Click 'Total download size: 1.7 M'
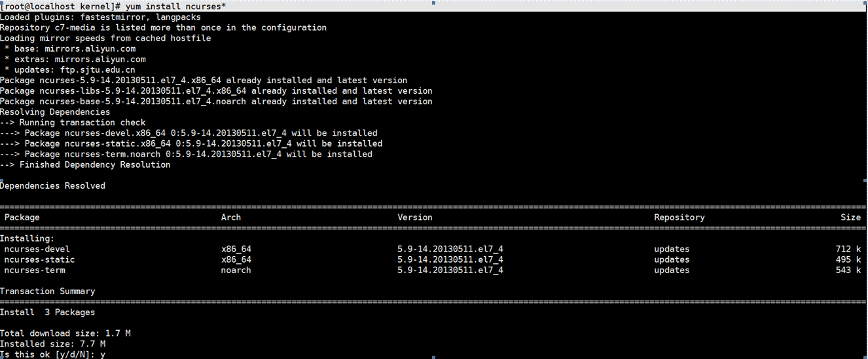Screen dimensions: 868x359 (65, 333)
